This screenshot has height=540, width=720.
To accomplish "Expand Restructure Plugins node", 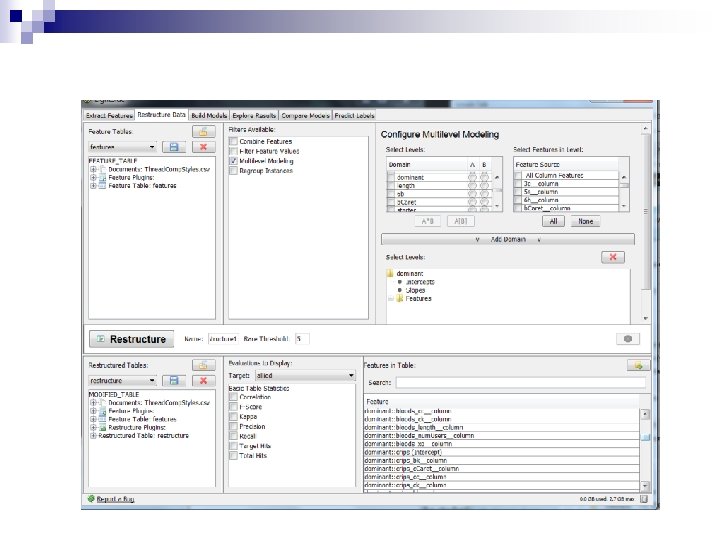I will coord(93,428).
